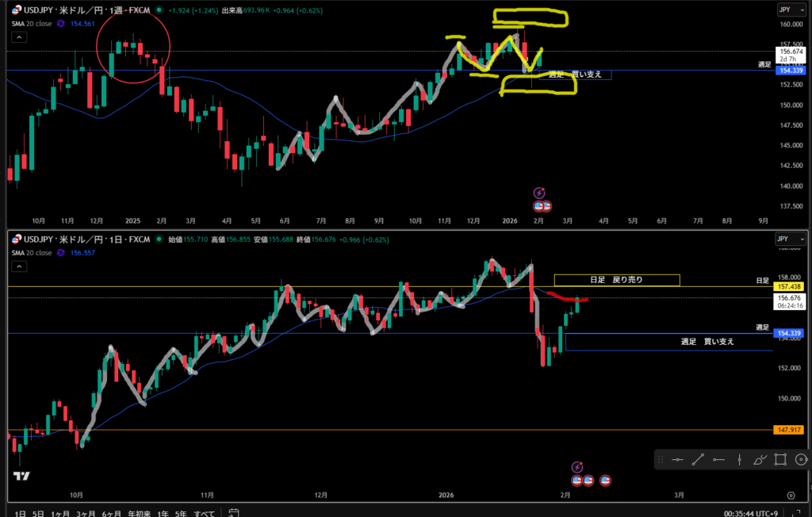The height and width of the screenshot is (517, 812).
Task: Open chart settings gear at bottom-right
Action: click(791, 495)
